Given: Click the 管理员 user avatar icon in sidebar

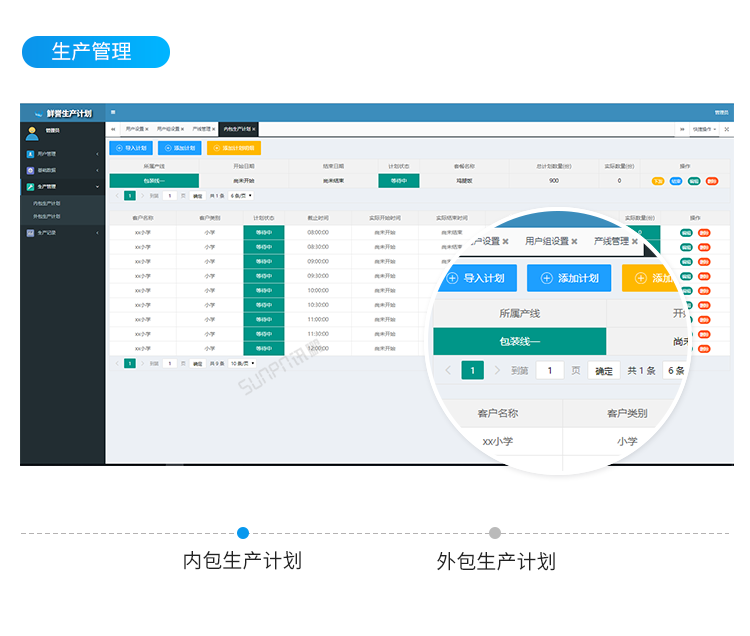Looking at the screenshot, I should [x=32, y=131].
